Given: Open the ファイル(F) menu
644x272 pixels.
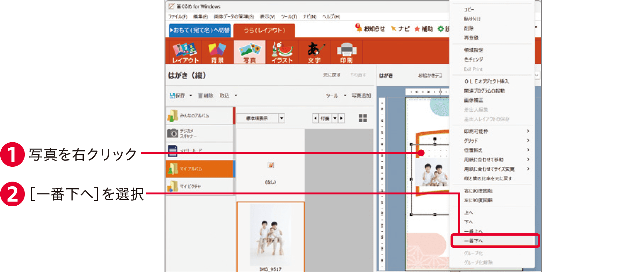Looking at the screenshot, I should (178, 16).
